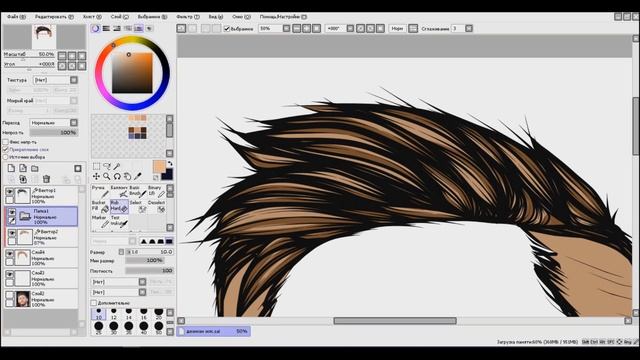Swap foreground and background colors
Viewport: 640px width, 360px height.
click(170, 163)
